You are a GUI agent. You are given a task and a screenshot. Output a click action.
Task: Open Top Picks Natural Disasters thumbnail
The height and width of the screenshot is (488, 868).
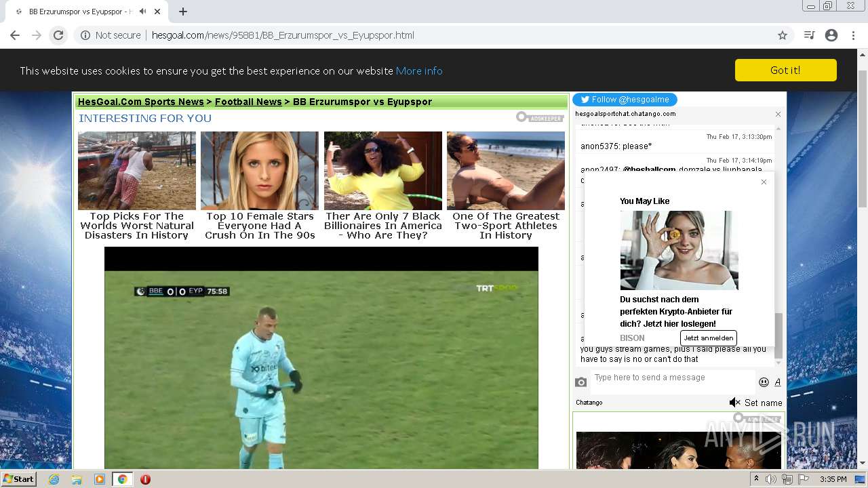[x=137, y=171]
